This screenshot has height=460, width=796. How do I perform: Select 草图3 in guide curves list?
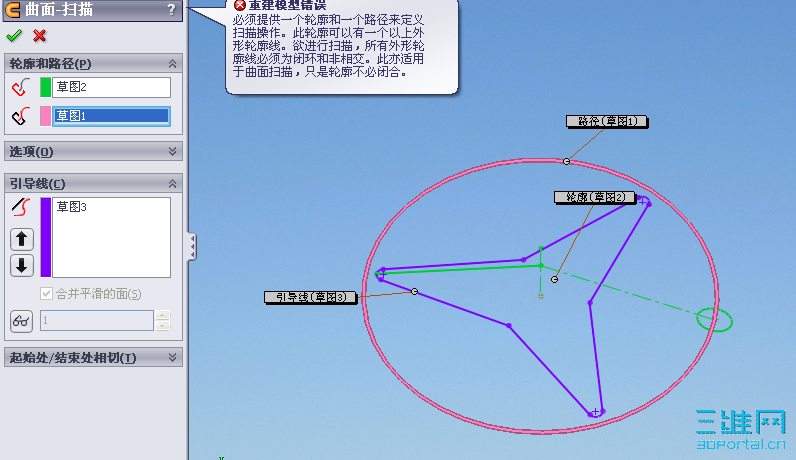click(x=72, y=207)
